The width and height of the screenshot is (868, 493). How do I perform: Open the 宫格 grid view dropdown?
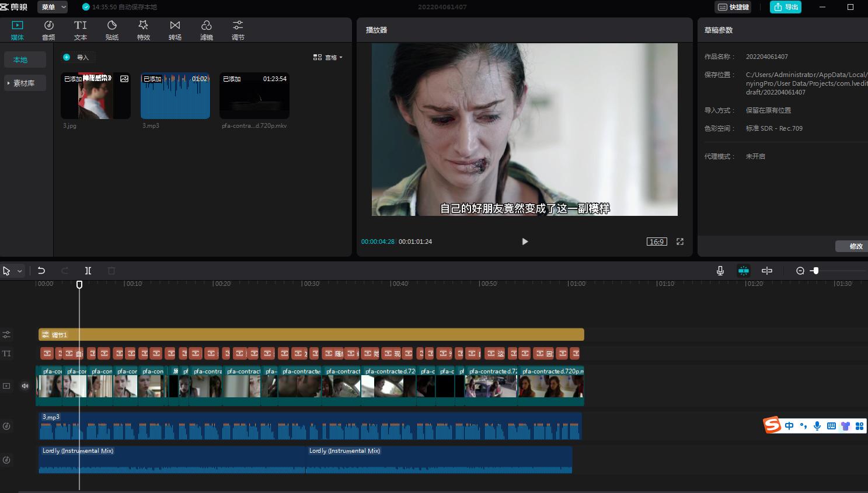[327, 57]
